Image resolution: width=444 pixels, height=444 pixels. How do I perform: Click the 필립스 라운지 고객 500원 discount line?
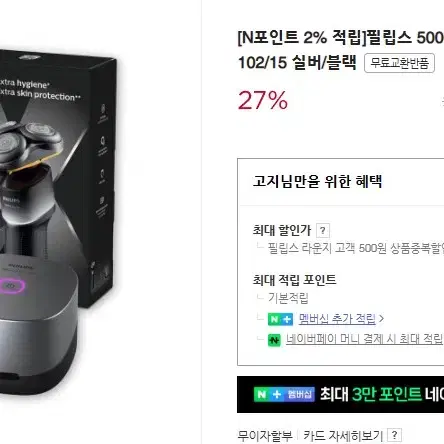tap(356, 248)
